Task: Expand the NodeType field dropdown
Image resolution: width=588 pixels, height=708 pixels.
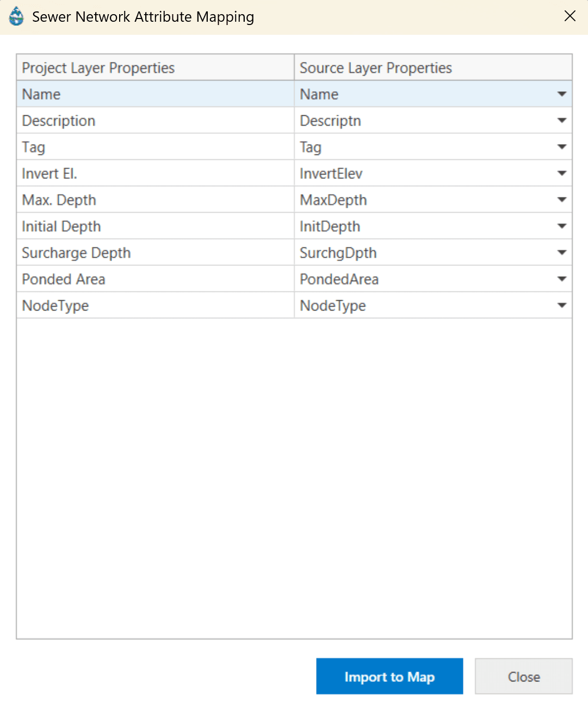Action: point(562,305)
